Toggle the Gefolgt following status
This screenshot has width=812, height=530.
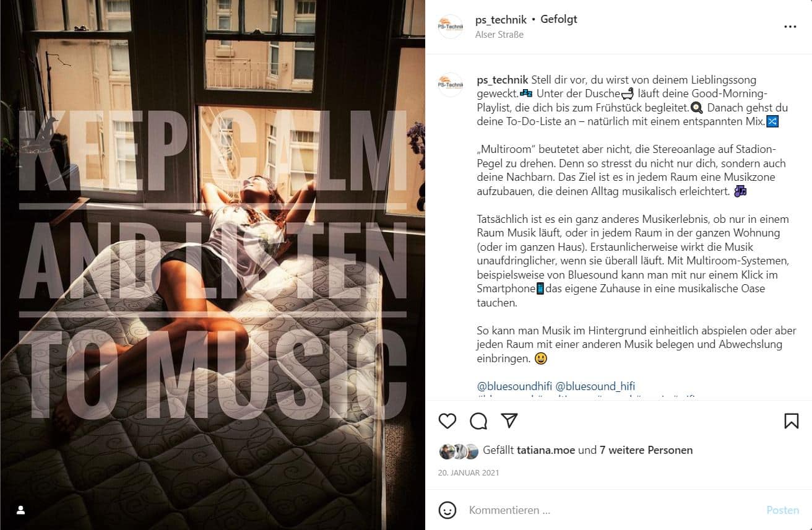[x=559, y=19]
